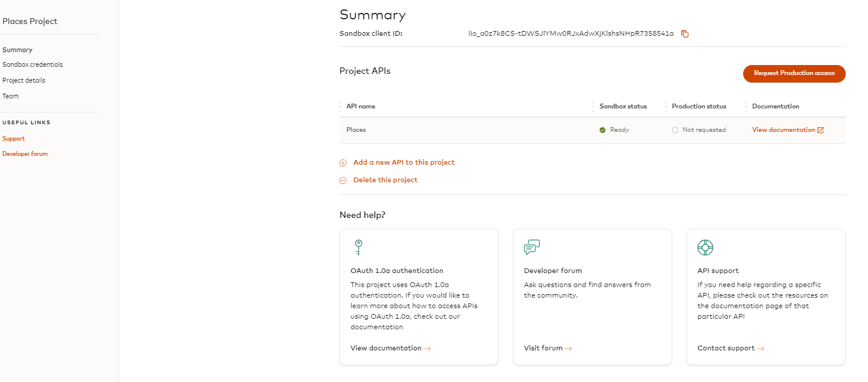The width and height of the screenshot is (868, 382).
Task: Click the API name column header
Action: click(x=360, y=107)
